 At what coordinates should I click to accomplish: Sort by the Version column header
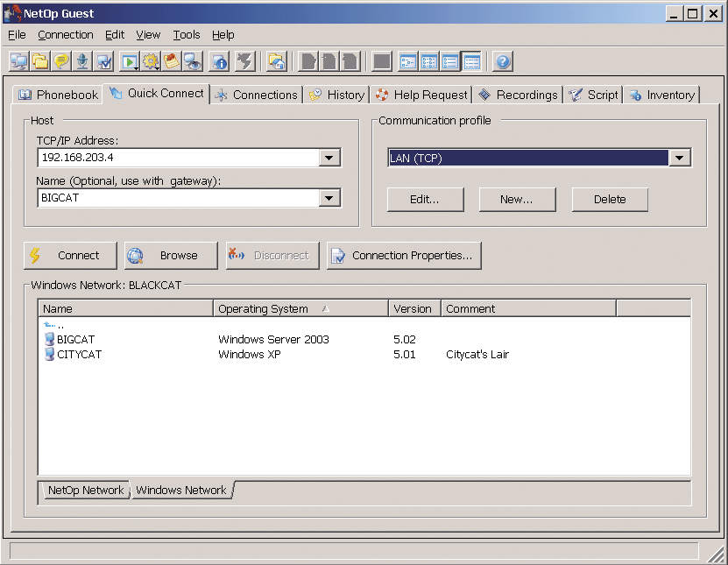414,308
